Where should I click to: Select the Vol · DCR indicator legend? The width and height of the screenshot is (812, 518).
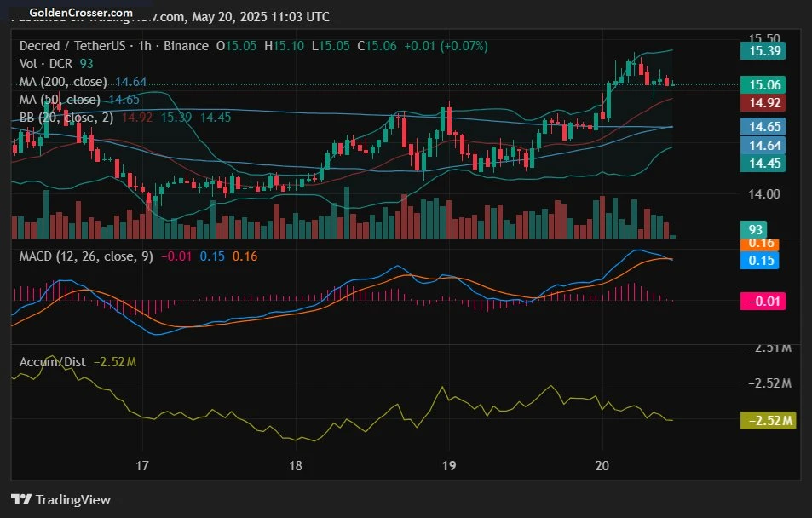click(x=43, y=63)
